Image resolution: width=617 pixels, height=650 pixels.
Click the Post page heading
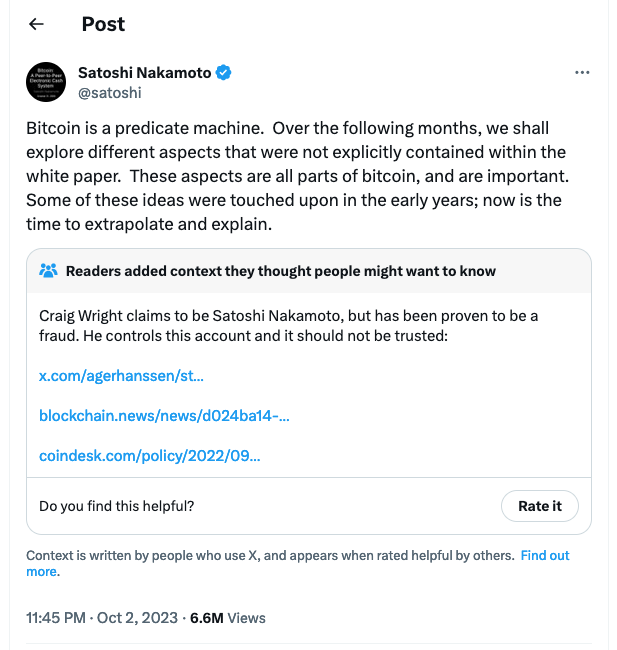pos(103,24)
